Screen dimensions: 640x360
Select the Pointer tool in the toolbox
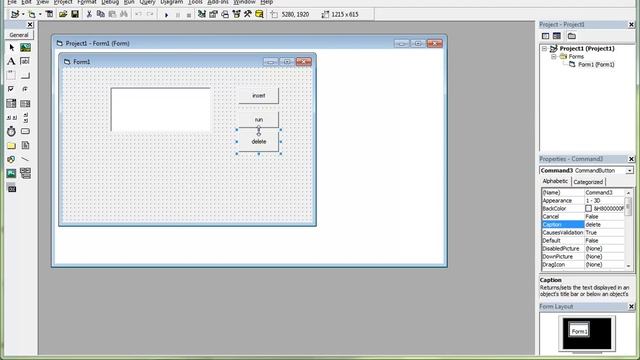click(x=11, y=48)
